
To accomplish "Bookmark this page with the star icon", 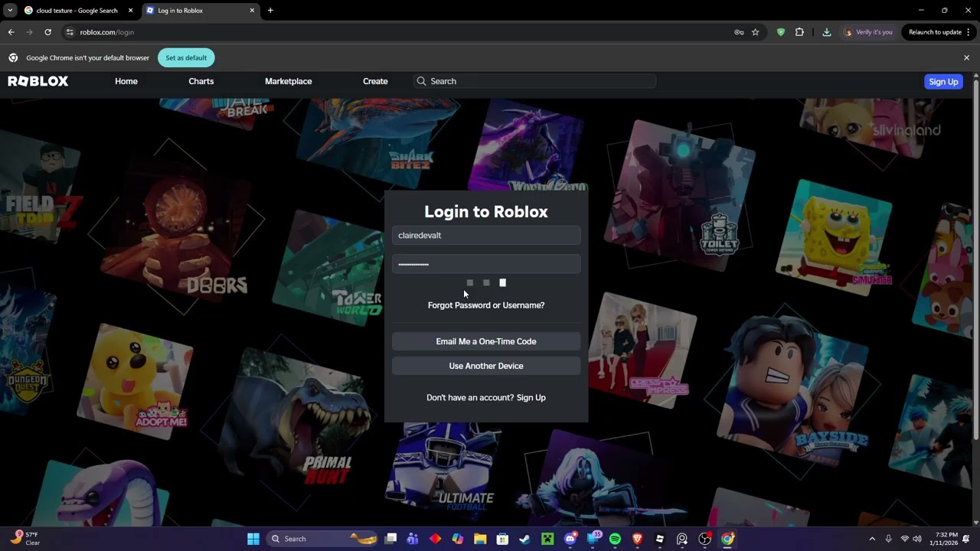I will point(756,32).
